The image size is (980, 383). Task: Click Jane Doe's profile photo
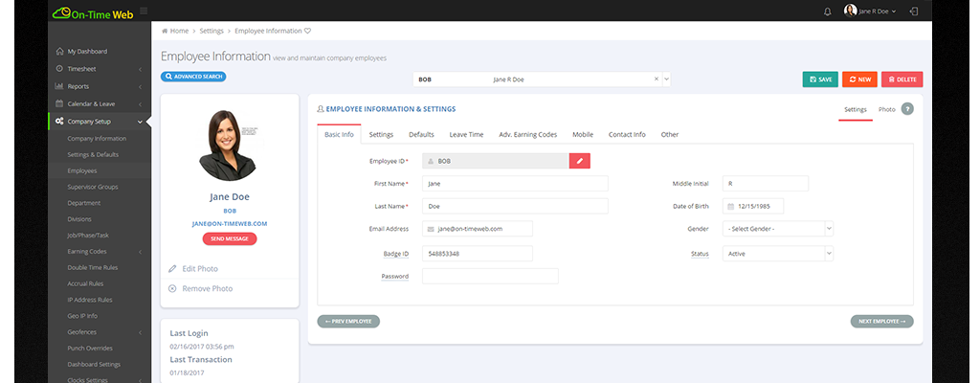coord(228,146)
